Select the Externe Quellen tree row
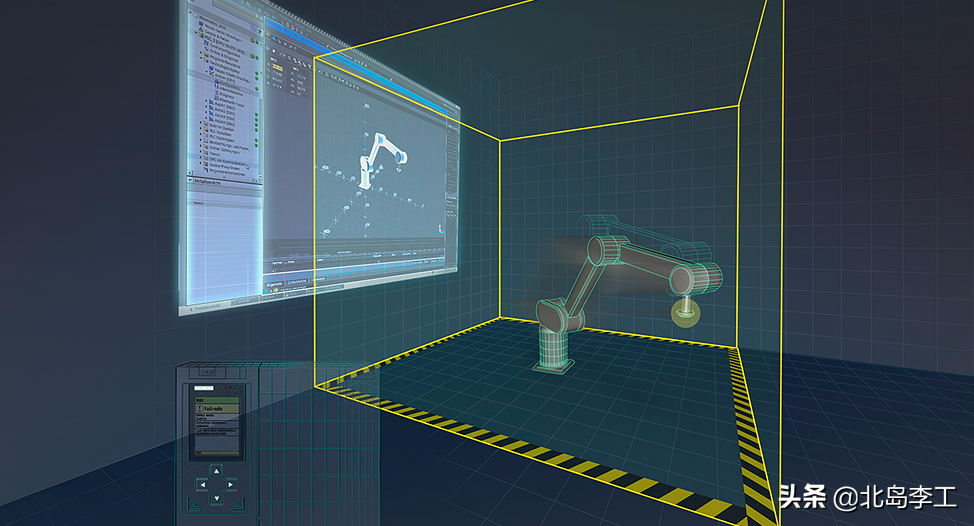This screenshot has width=974, height=526. pos(219,125)
